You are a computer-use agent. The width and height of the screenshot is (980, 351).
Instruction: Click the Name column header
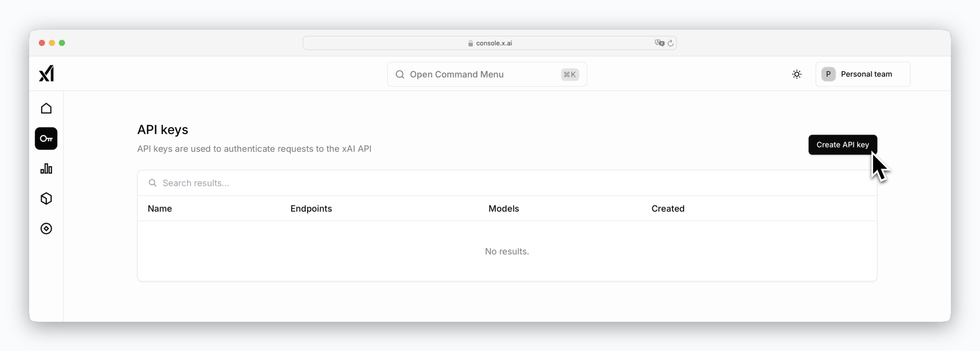pyautogui.click(x=160, y=209)
